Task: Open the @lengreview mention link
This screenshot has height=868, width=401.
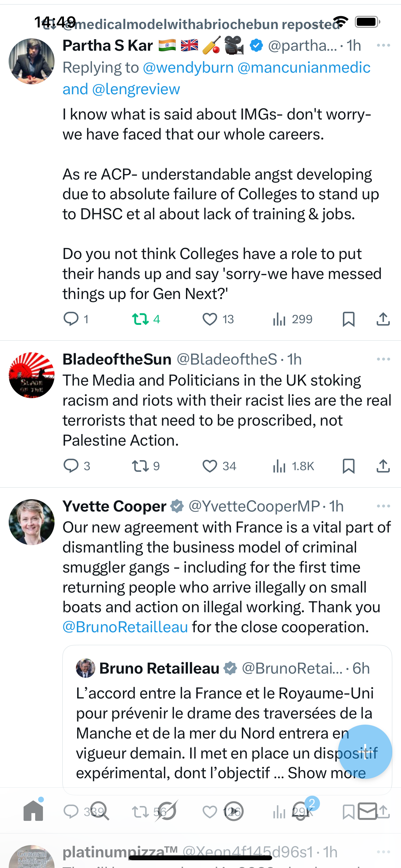Action: click(136, 89)
